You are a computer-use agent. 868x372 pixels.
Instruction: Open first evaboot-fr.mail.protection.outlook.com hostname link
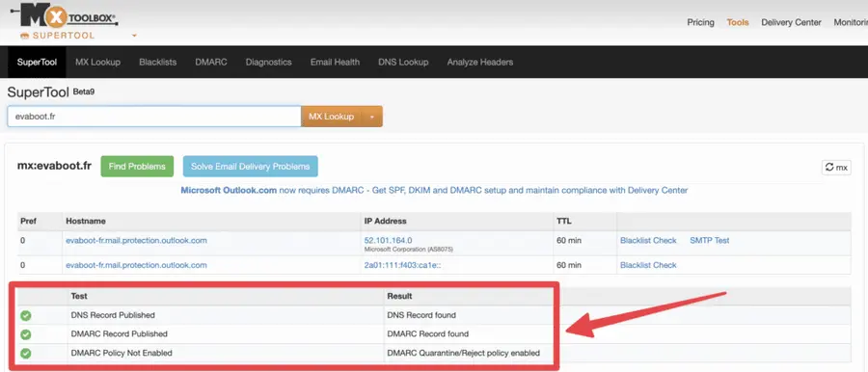tap(136, 240)
